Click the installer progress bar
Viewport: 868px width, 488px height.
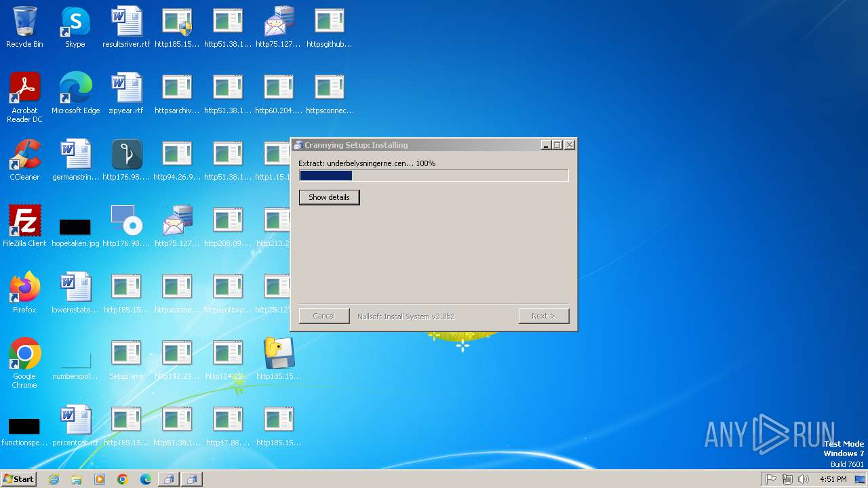(434, 176)
